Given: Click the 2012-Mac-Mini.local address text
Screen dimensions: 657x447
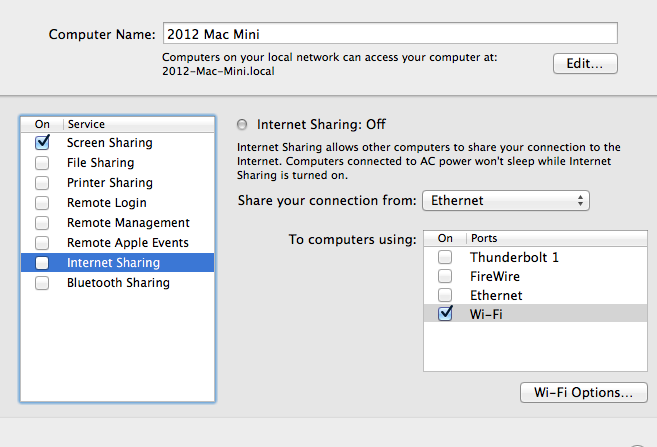Looking at the screenshot, I should (218, 71).
